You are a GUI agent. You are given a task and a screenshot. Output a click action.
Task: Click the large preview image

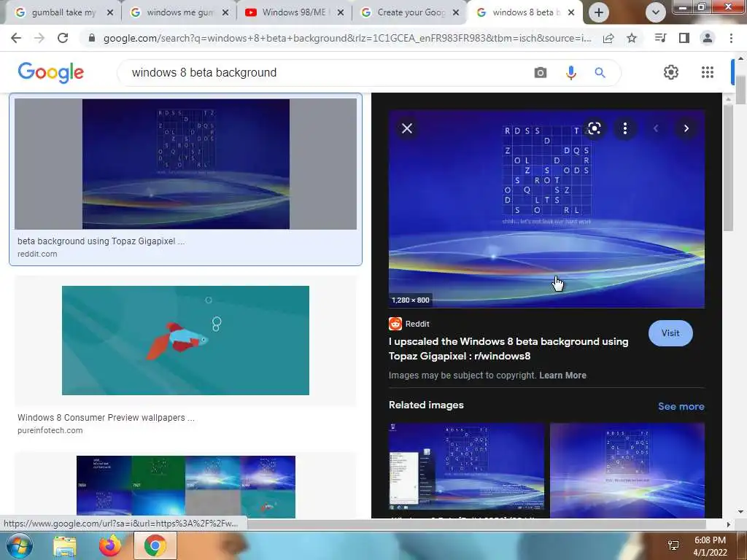click(546, 209)
